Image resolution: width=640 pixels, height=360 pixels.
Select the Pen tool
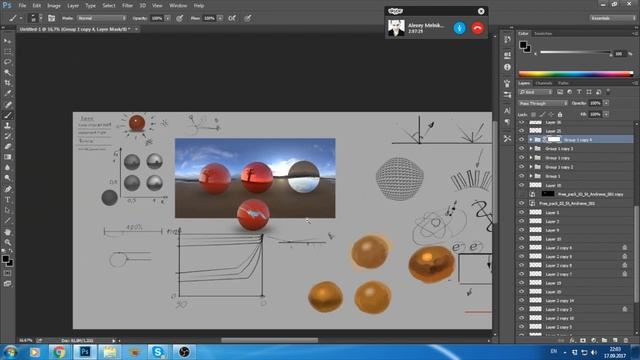coord(7,189)
